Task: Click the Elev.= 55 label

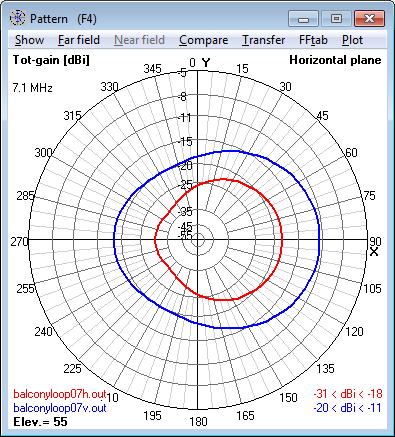Action: click(40, 422)
